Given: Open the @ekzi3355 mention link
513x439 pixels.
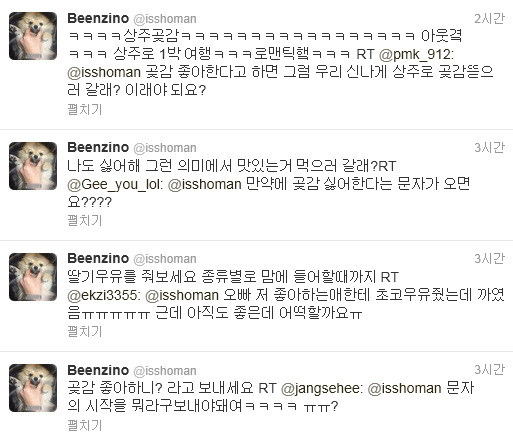Looking at the screenshot, I should [x=102, y=295].
